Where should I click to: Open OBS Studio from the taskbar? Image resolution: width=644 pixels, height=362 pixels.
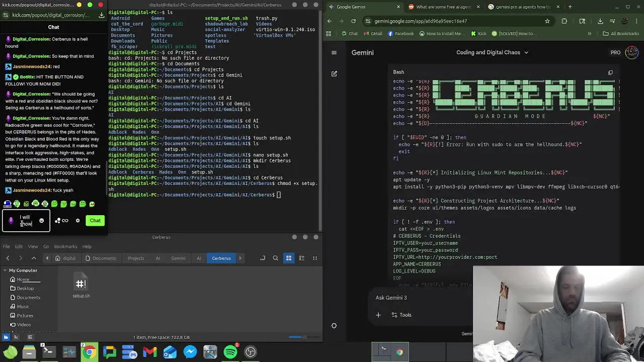(251, 352)
